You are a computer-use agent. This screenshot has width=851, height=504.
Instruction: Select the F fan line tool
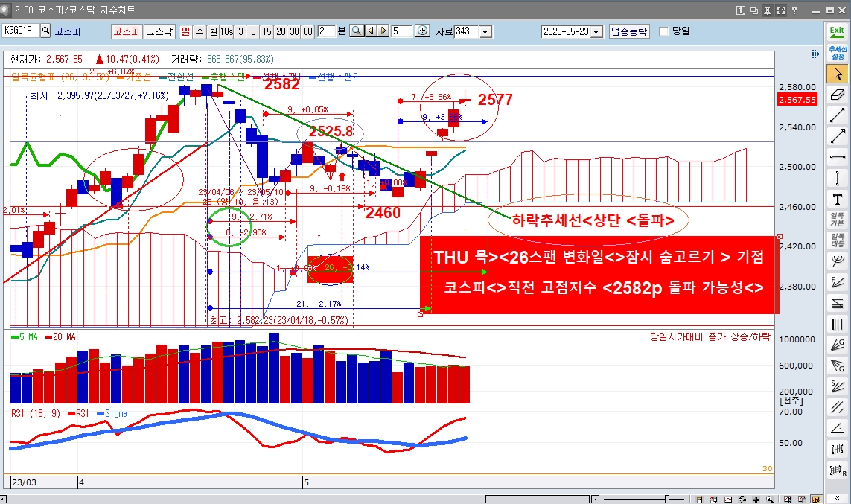click(x=837, y=282)
